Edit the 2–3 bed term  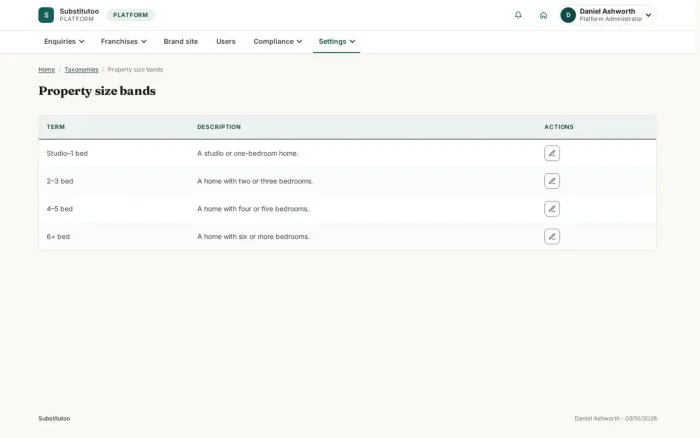552,181
